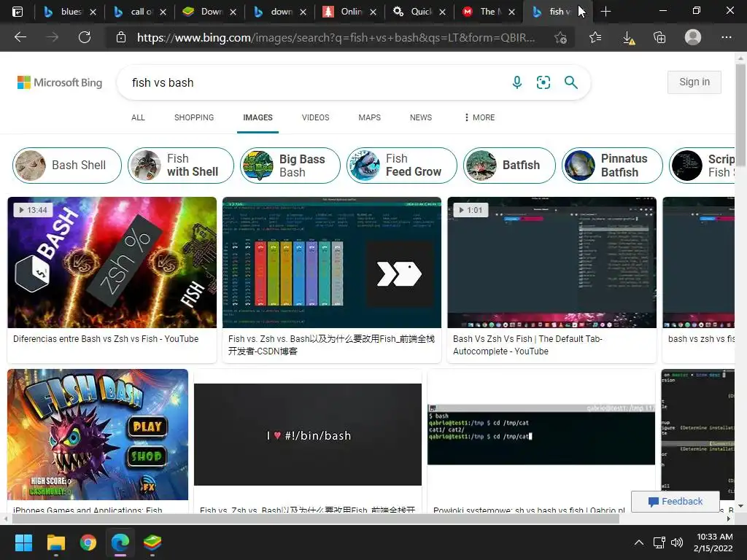Open the cd /tmp/cat terminal thumbnail
Viewport: 747px width, 560px height.
point(541,435)
